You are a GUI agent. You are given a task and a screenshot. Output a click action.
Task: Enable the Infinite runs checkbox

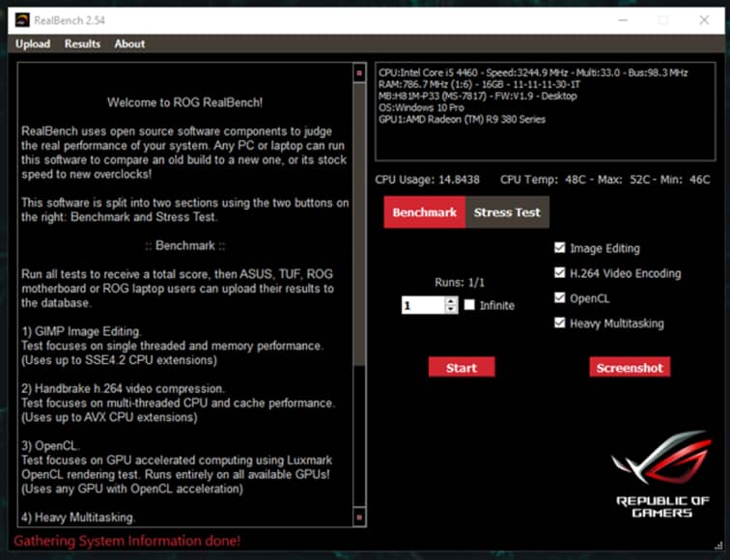click(469, 305)
